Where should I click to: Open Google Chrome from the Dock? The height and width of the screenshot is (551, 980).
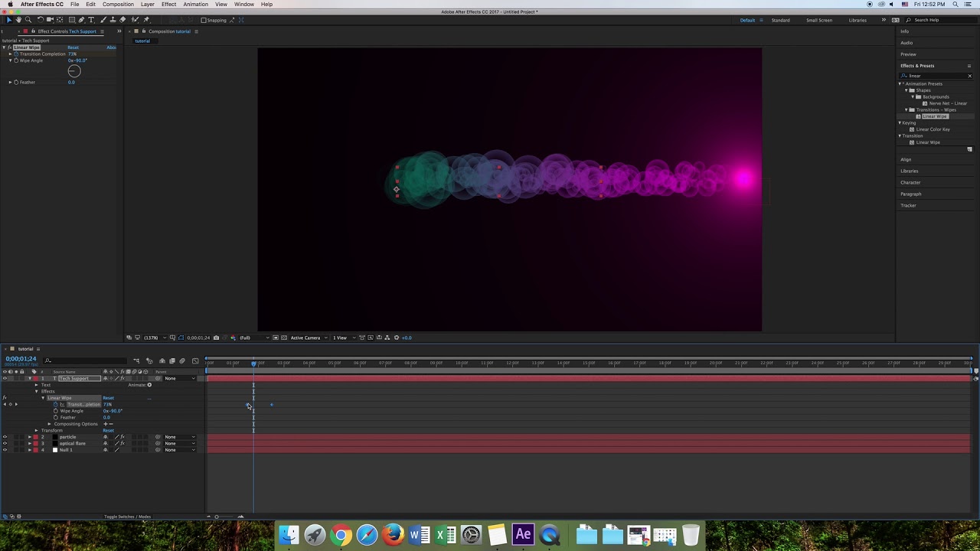(341, 534)
